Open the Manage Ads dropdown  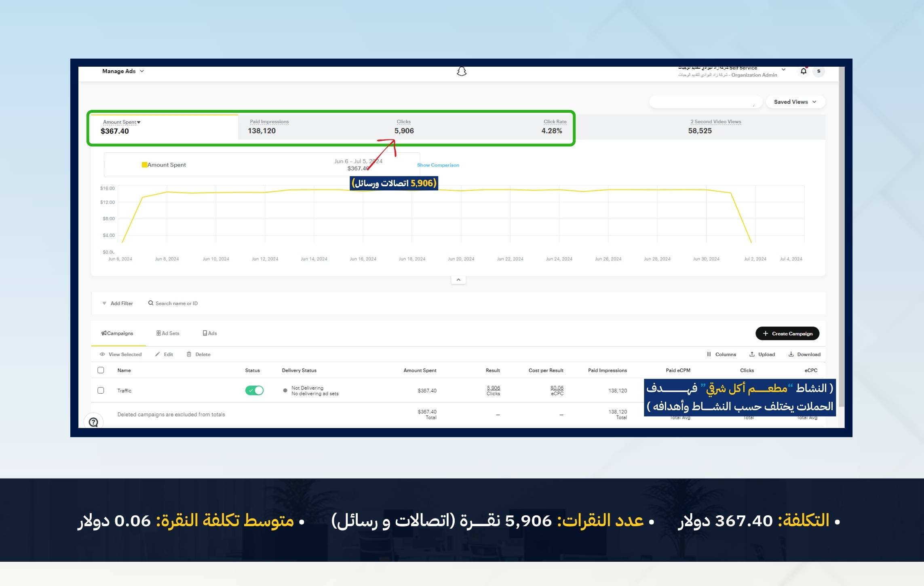[x=123, y=71]
